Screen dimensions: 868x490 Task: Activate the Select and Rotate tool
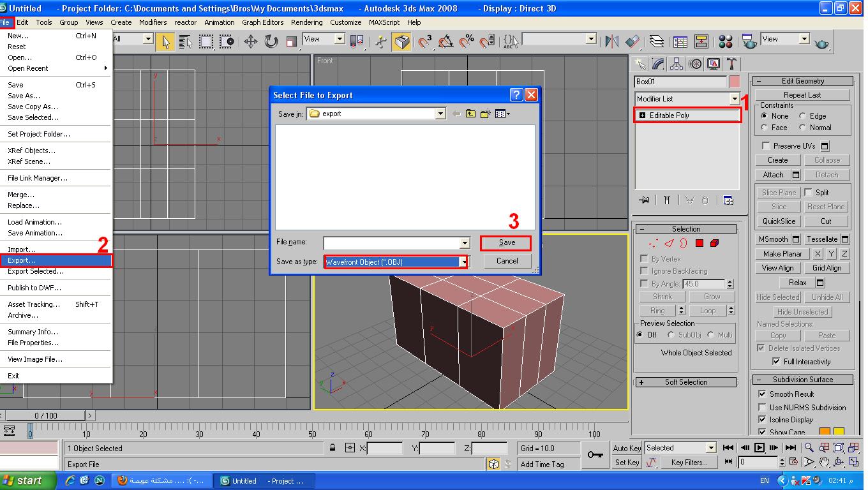tap(271, 41)
